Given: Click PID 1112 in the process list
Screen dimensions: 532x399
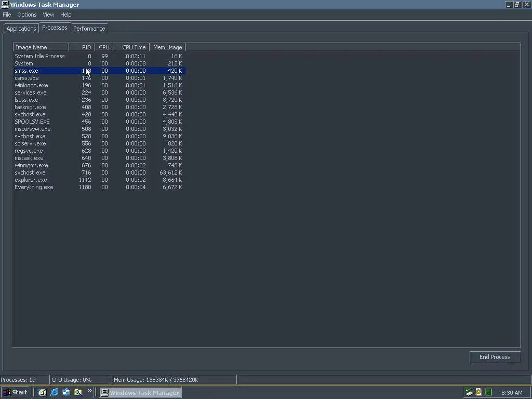Looking at the screenshot, I should tap(85, 180).
